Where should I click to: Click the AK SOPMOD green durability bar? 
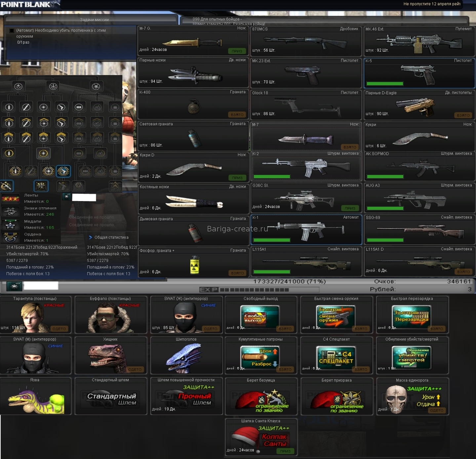[x=385, y=177]
